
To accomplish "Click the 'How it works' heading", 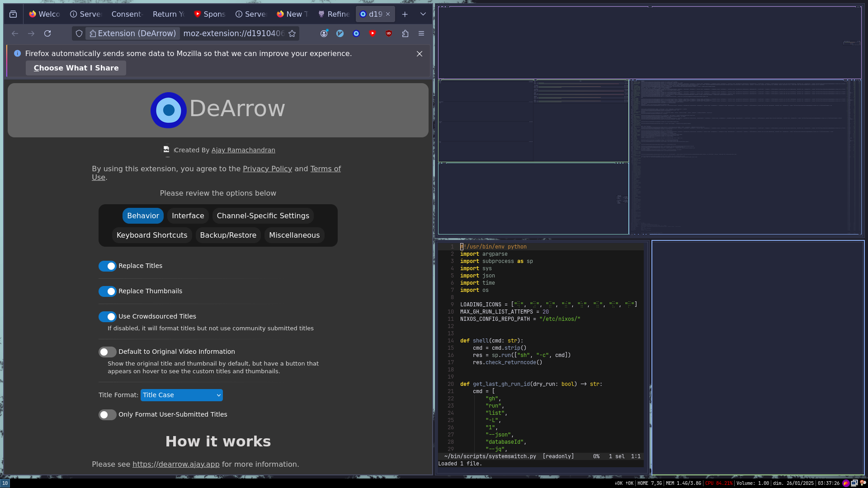I will pyautogui.click(x=218, y=441).
